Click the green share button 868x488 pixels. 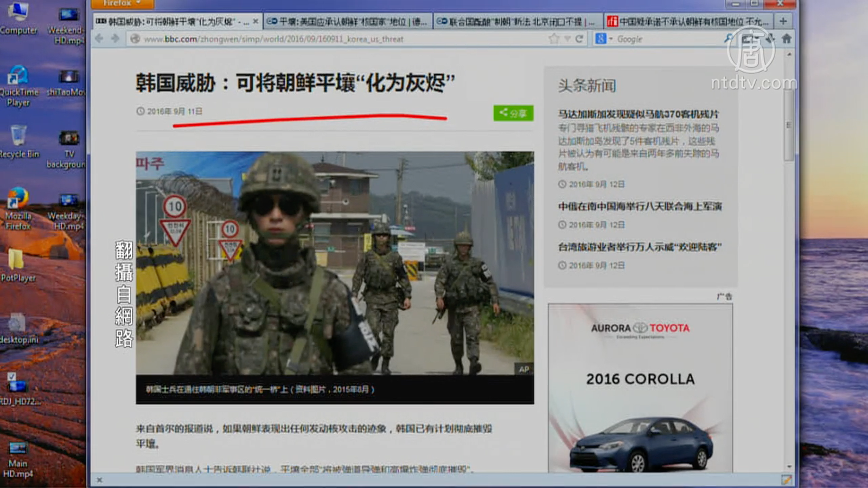(513, 113)
